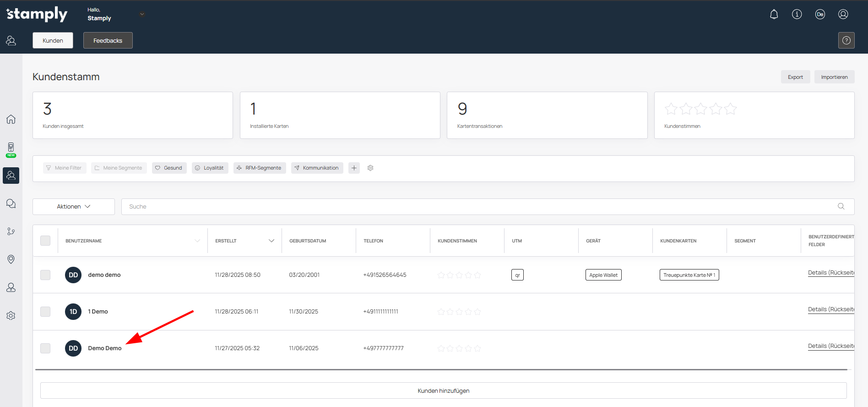Open sidebar settings gear icon
The width and height of the screenshot is (868, 407).
(11, 316)
